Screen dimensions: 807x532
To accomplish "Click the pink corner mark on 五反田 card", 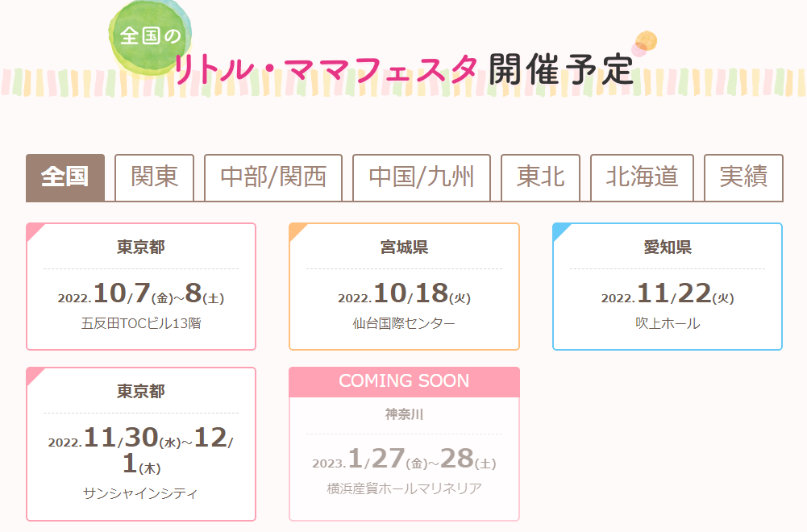I will (35, 231).
